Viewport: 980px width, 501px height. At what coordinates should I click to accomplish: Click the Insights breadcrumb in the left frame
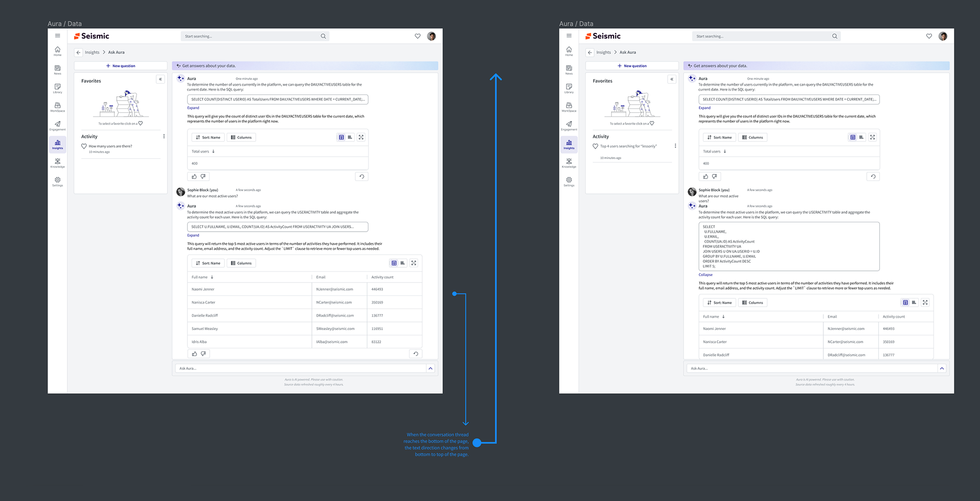point(92,52)
